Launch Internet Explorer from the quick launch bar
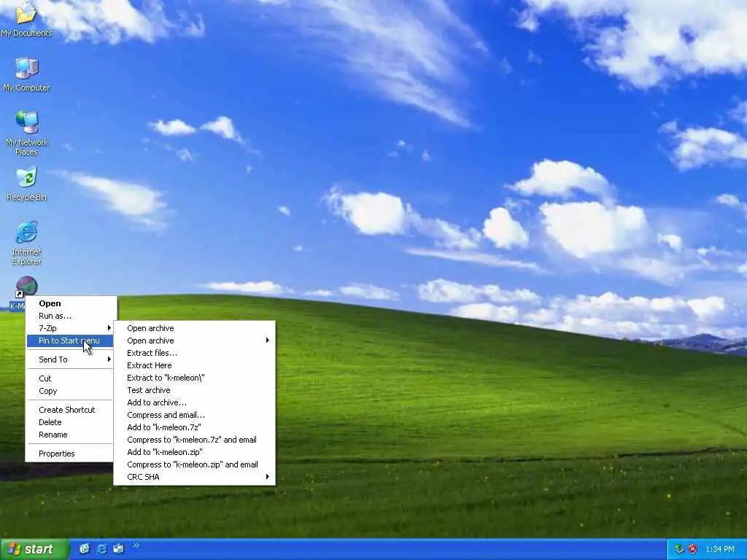The width and height of the screenshot is (747, 560). coord(101,548)
